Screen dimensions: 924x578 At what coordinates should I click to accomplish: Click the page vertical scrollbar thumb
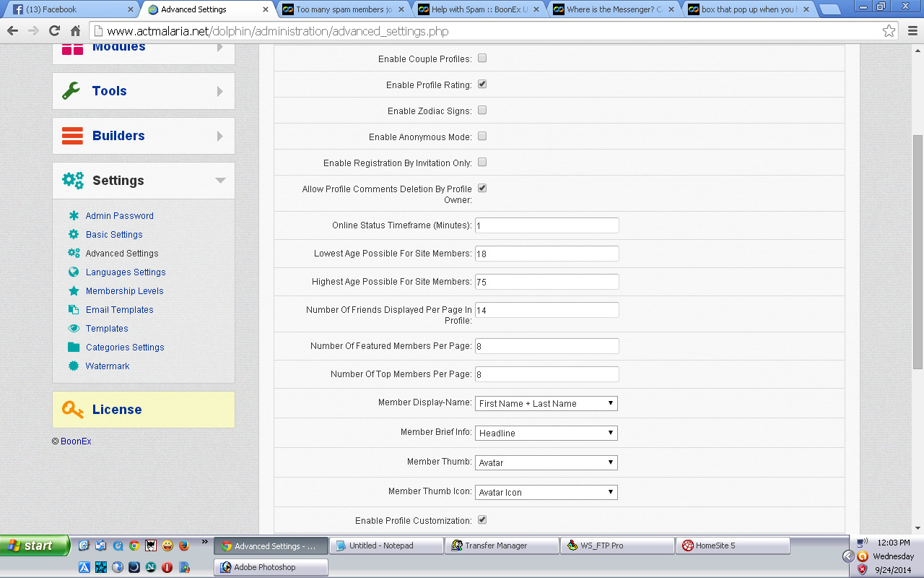(x=918, y=251)
